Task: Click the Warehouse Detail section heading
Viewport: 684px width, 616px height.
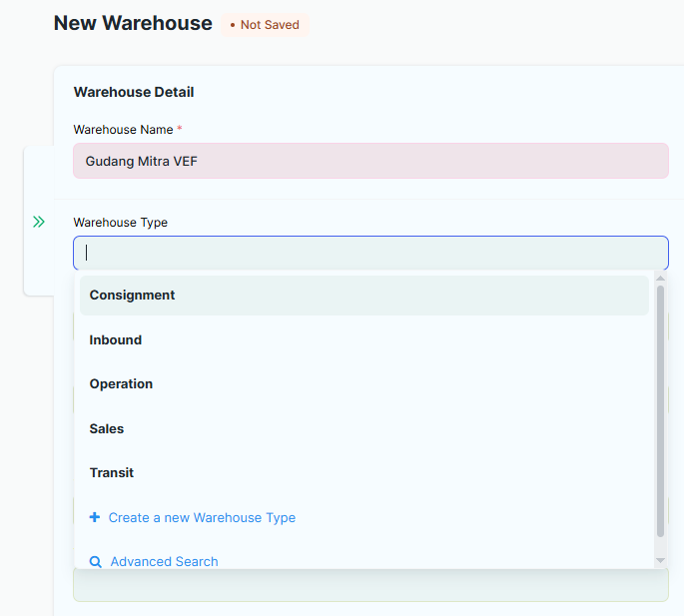Action: tap(134, 92)
